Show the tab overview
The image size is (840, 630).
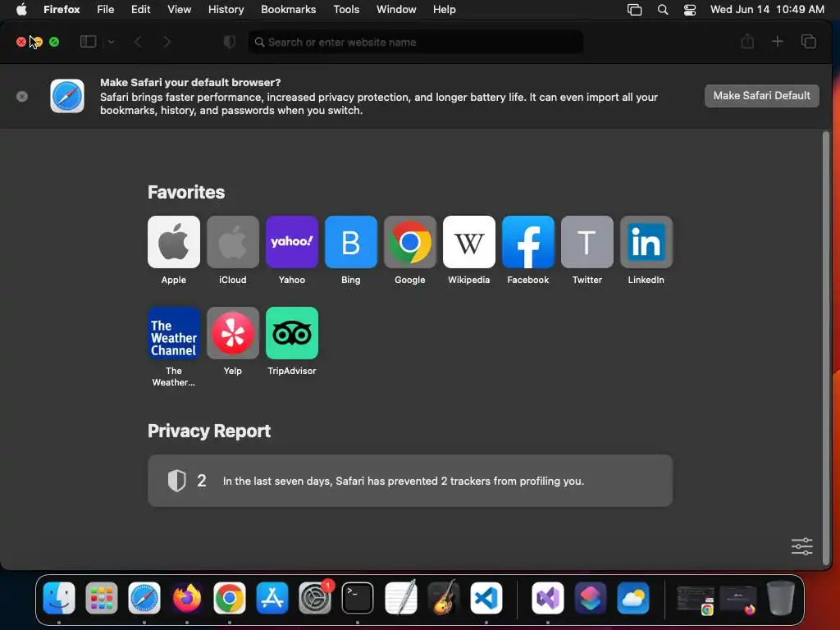pos(808,41)
